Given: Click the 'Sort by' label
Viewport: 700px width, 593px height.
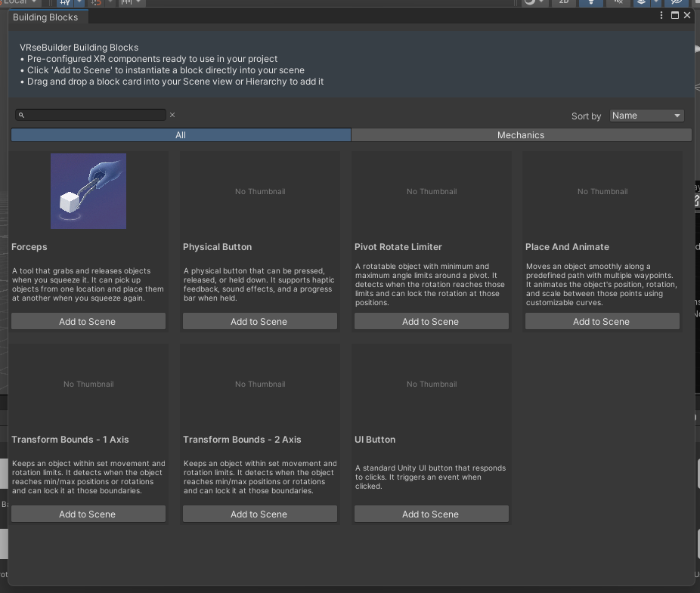Looking at the screenshot, I should pyautogui.click(x=586, y=116).
